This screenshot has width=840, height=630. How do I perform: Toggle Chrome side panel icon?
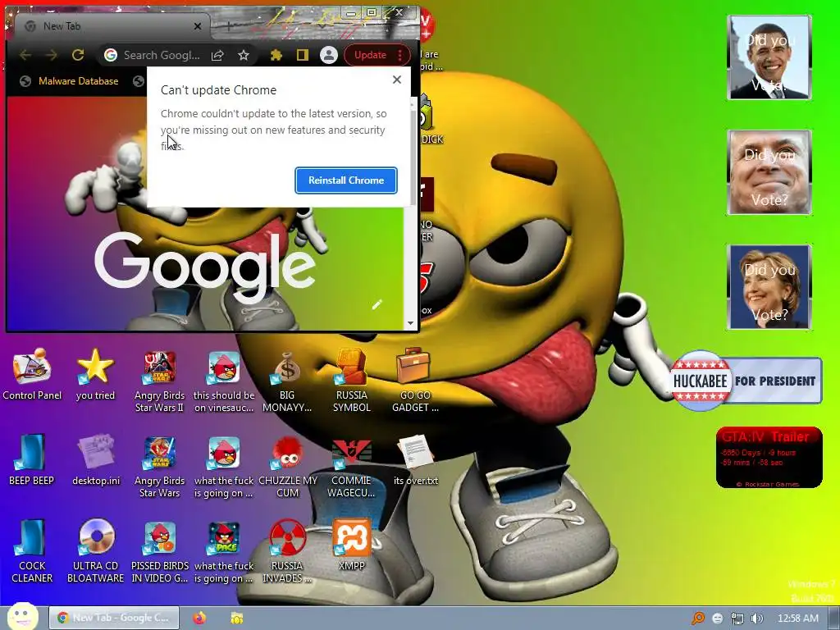(302, 55)
